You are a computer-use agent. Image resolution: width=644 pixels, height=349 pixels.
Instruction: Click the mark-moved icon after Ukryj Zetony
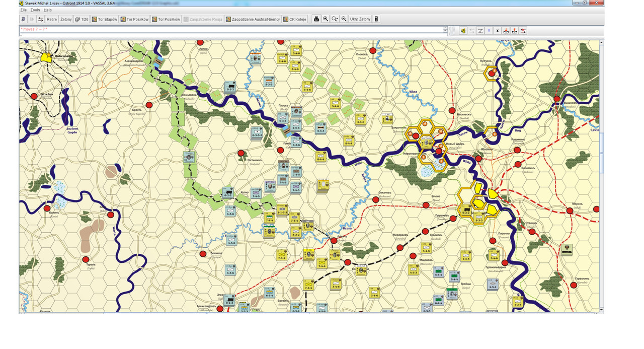click(x=376, y=19)
